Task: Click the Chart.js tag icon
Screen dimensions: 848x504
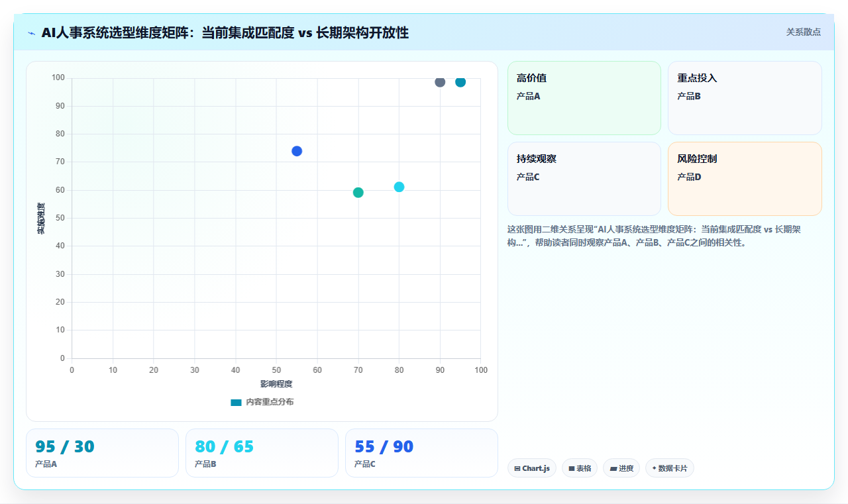Action: pos(517,468)
